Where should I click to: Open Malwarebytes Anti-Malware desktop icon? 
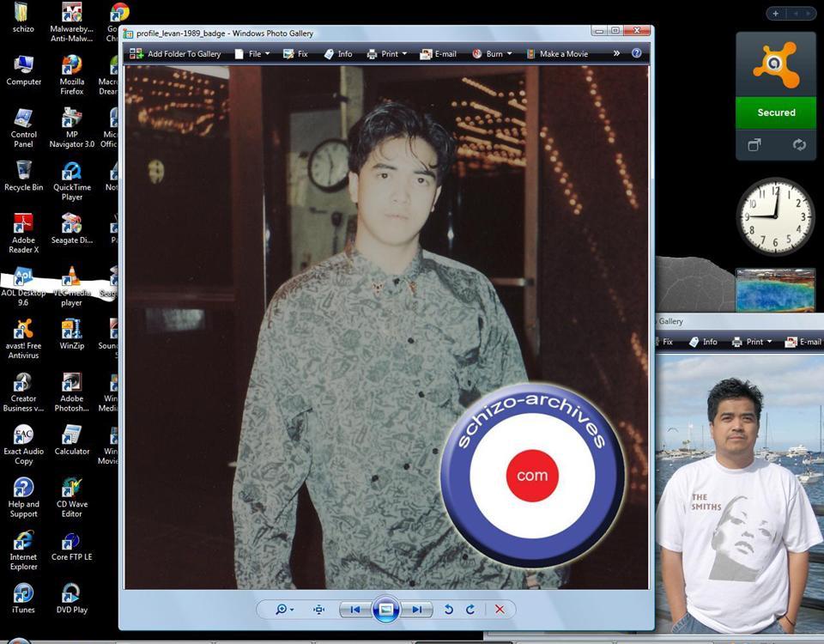(x=72, y=21)
